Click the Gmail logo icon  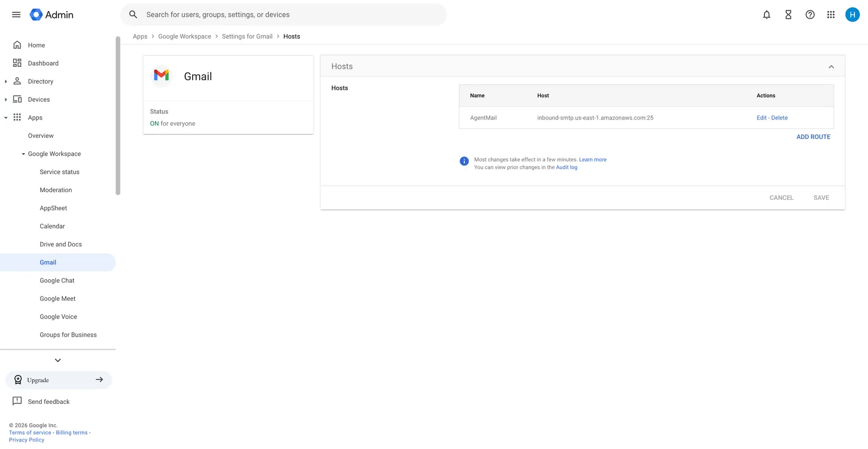161,76
